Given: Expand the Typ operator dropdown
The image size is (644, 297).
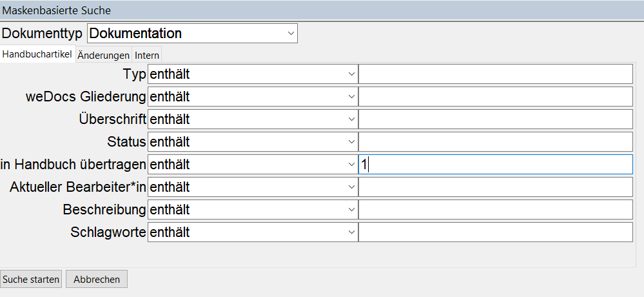Looking at the screenshot, I should click(x=253, y=74).
